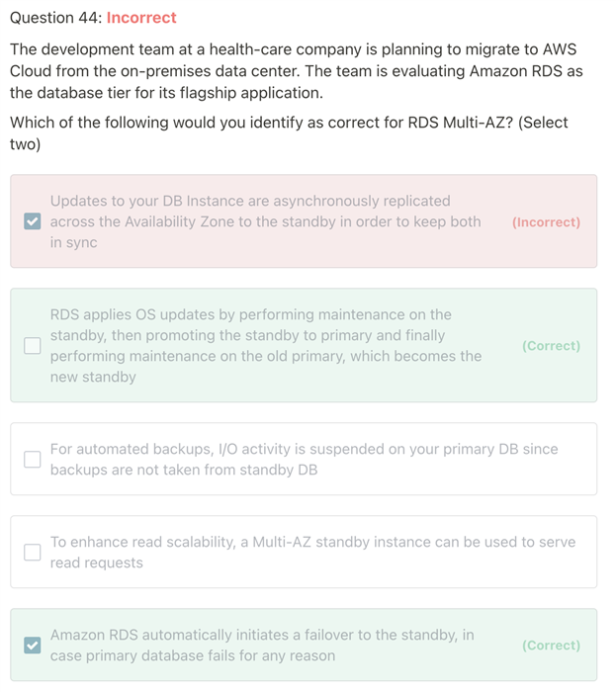The image size is (616, 692).
Task: Enable the read scalability standby instance checkbox
Action: pyautogui.click(x=33, y=552)
